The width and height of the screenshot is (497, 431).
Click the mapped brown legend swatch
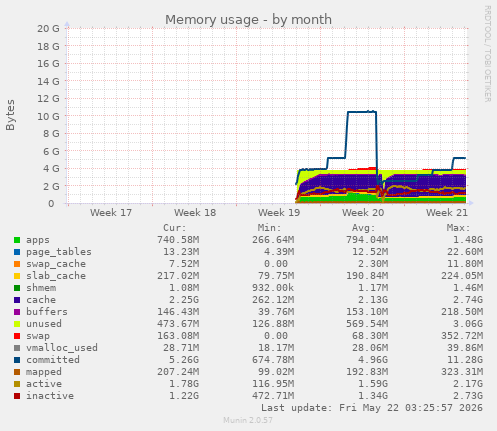pyautogui.click(x=17, y=372)
